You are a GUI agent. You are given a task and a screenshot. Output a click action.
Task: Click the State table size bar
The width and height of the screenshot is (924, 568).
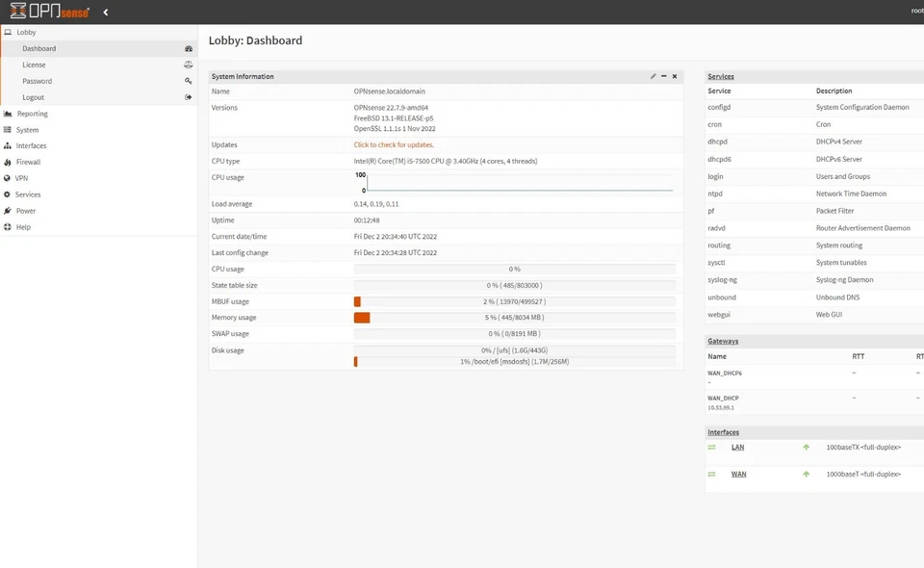514,285
